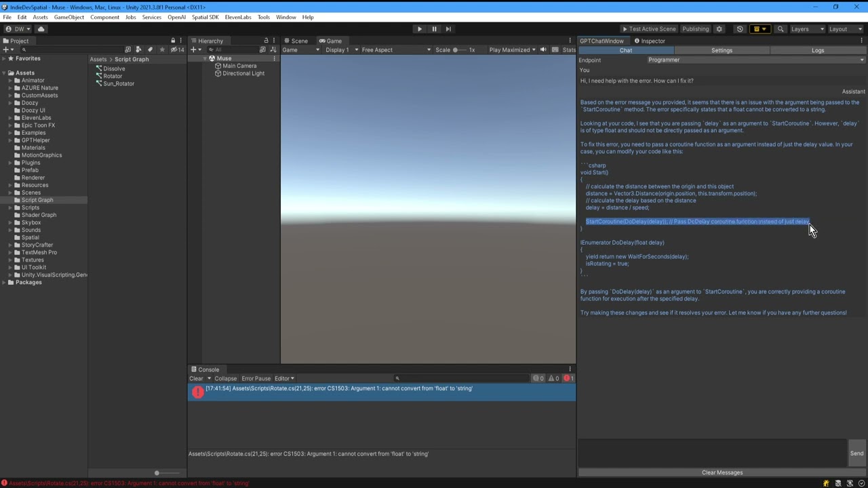Toggle Stats overlay in Game view
The image size is (868, 488).
click(x=569, y=49)
